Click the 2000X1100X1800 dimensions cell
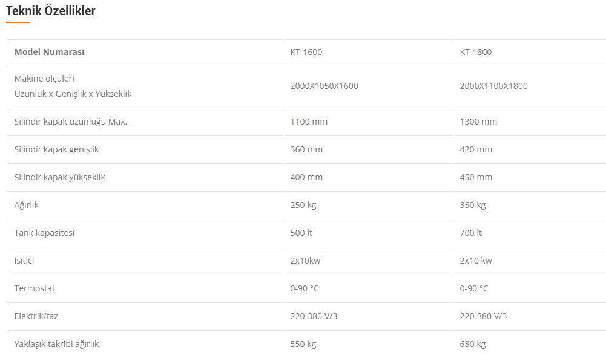The height and width of the screenshot is (364, 606). tap(493, 86)
